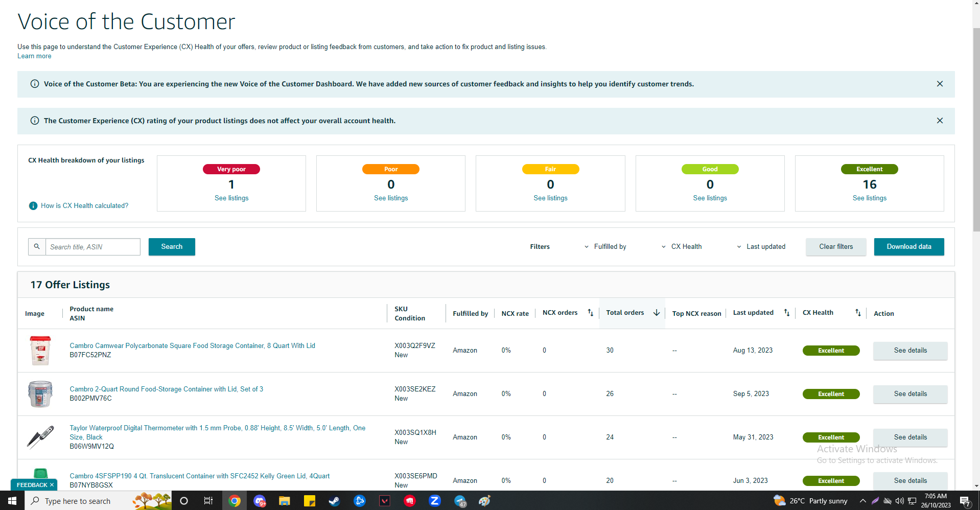The image size is (980, 510).
Task: See listings under Very poor
Action: (x=231, y=198)
